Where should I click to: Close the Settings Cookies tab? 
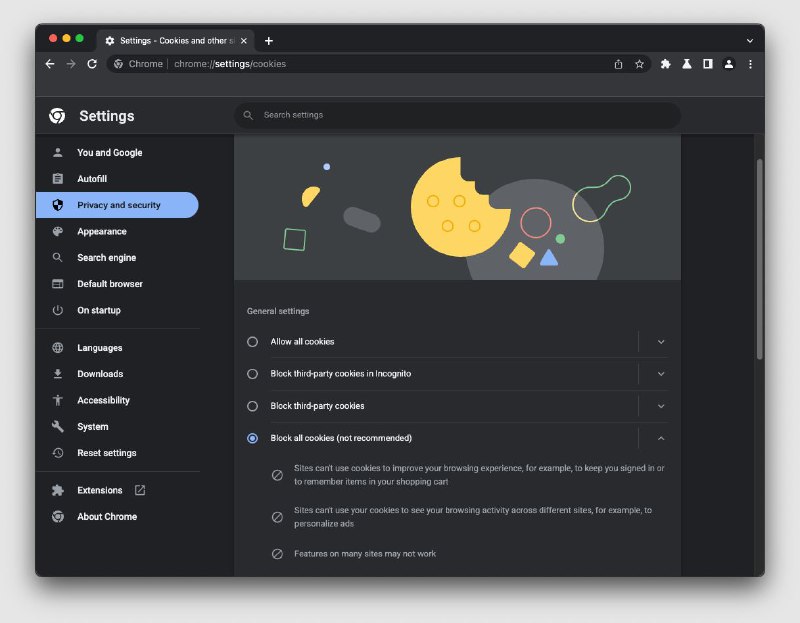pyautogui.click(x=244, y=41)
